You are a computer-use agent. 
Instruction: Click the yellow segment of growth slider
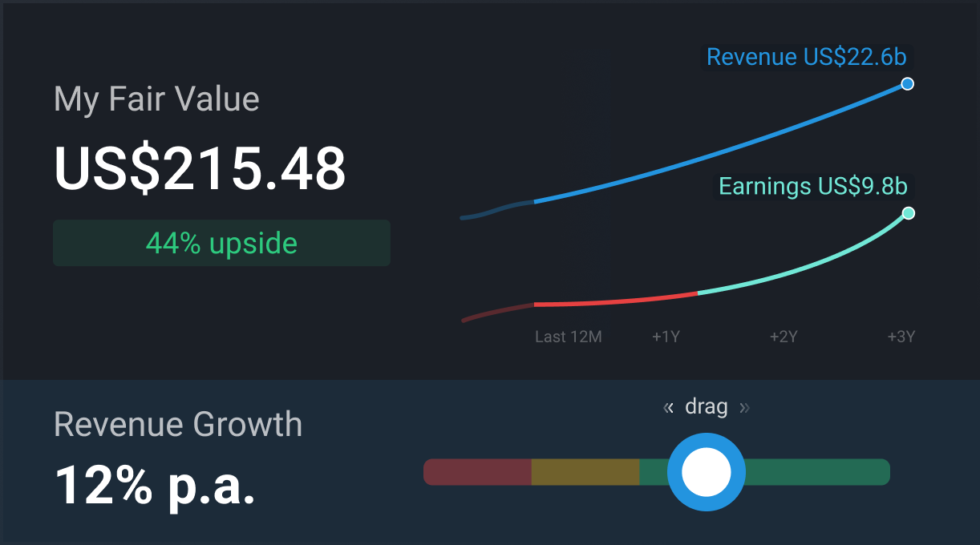(585, 472)
